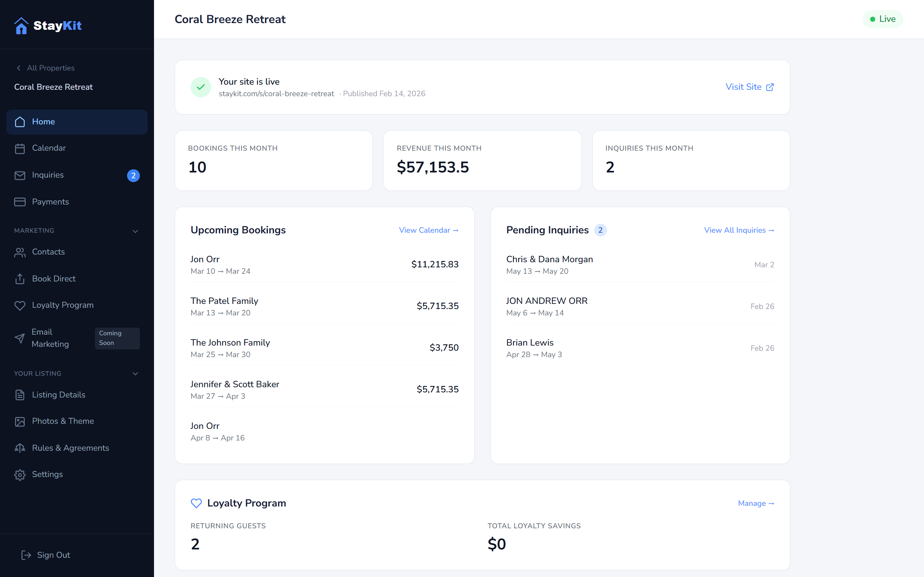Click the StayKit home logo
The height and width of the screenshot is (577, 924).
(x=47, y=25)
